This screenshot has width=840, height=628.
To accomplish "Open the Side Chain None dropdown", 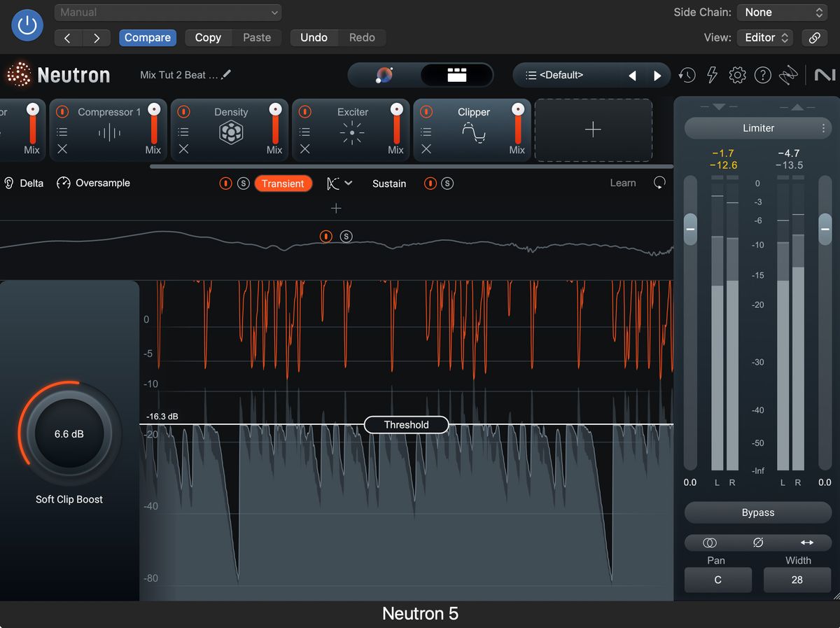I will pyautogui.click(x=782, y=12).
